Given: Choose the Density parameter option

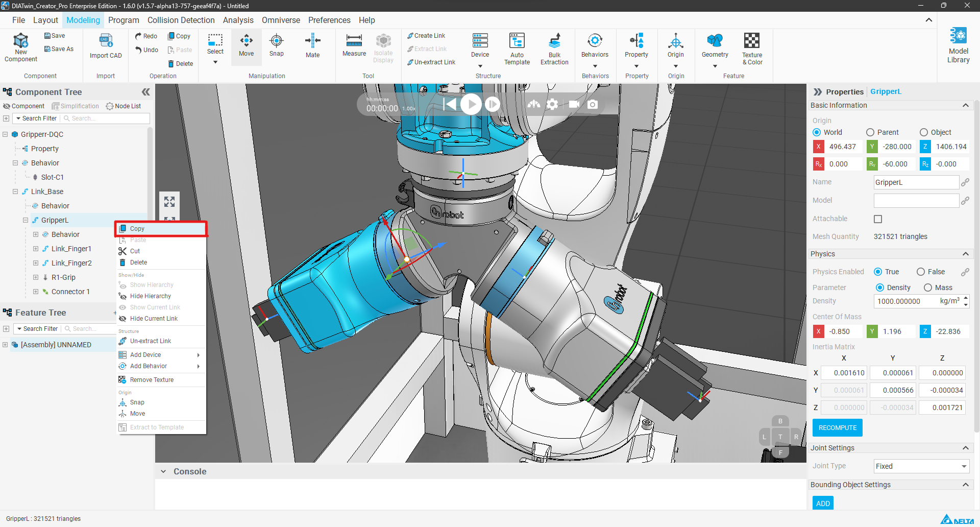Looking at the screenshot, I should [x=880, y=288].
